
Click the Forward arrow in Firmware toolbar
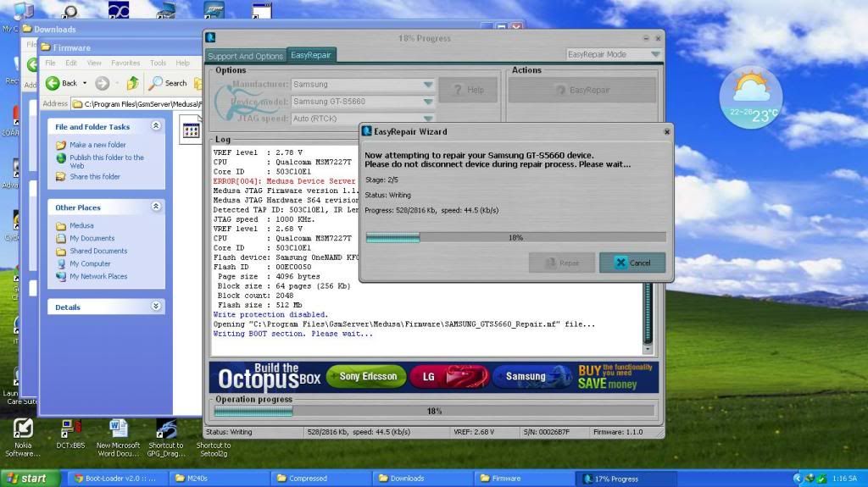103,83
